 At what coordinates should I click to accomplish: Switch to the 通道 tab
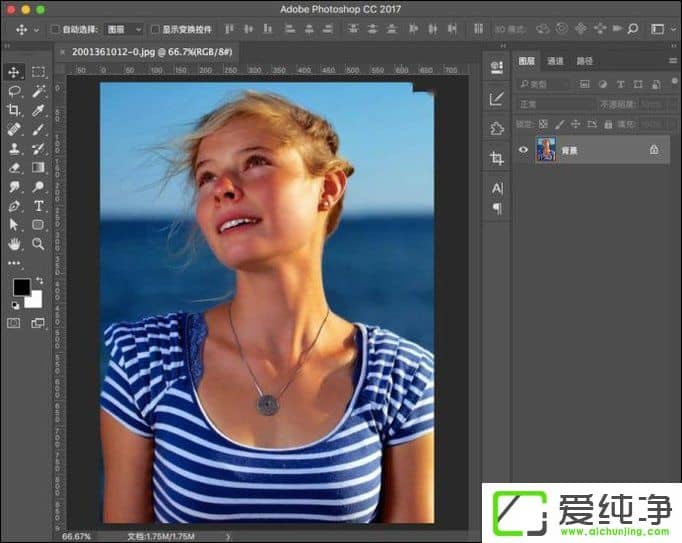pyautogui.click(x=556, y=61)
